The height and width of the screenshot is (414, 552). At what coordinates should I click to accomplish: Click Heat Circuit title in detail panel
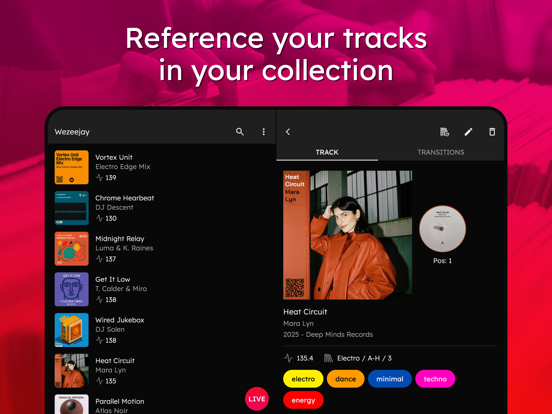pos(305,312)
